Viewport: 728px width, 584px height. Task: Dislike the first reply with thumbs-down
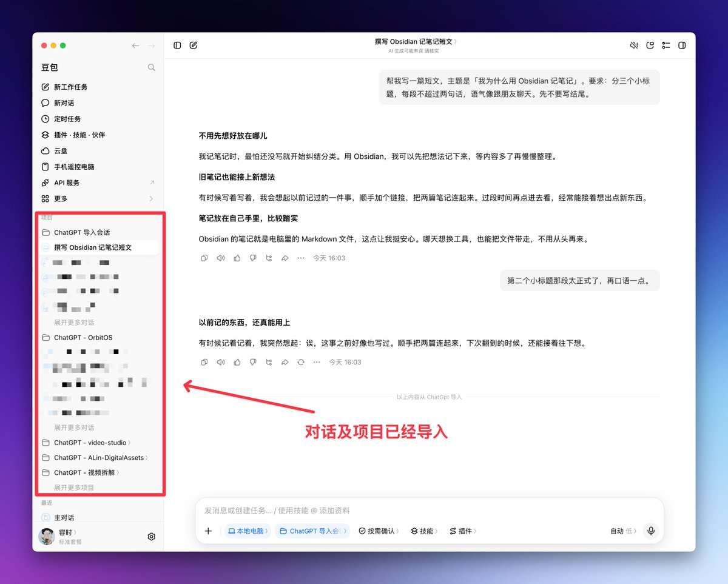click(x=253, y=258)
